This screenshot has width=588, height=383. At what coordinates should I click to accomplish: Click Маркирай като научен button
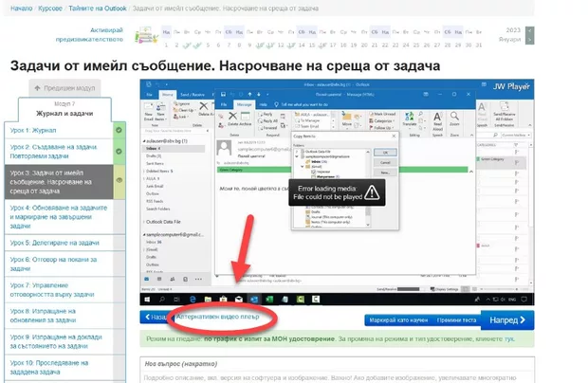[398, 320]
